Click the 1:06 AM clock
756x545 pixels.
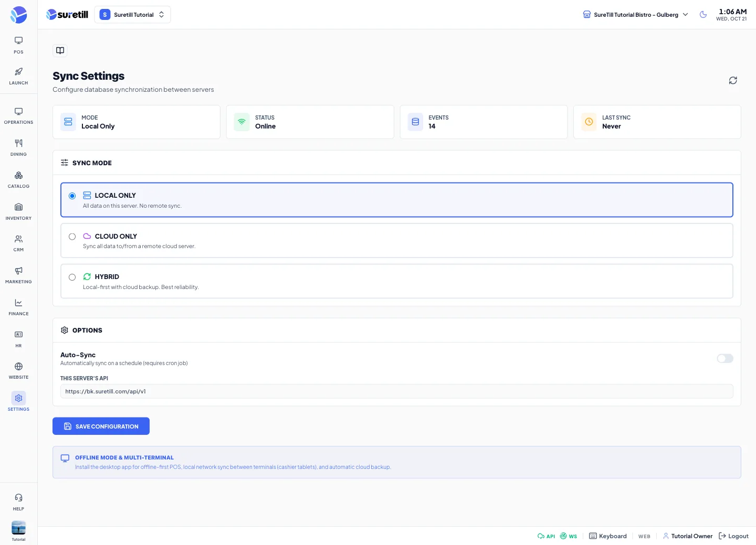tap(732, 12)
